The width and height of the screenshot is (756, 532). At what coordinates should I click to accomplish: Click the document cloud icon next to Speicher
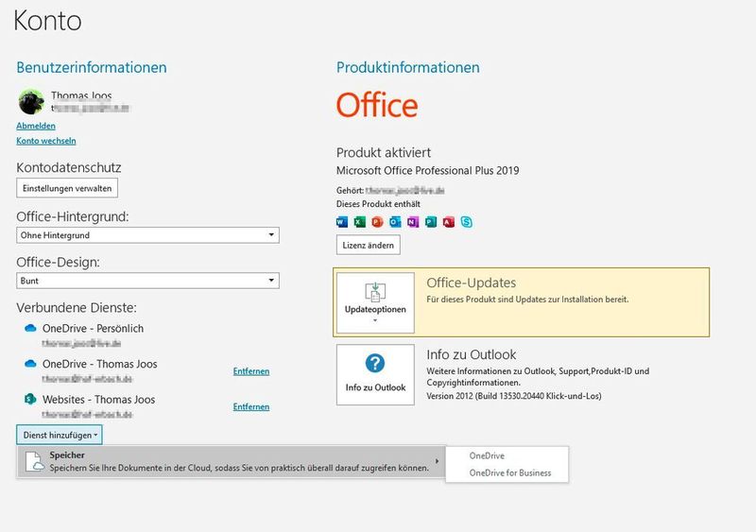point(35,461)
